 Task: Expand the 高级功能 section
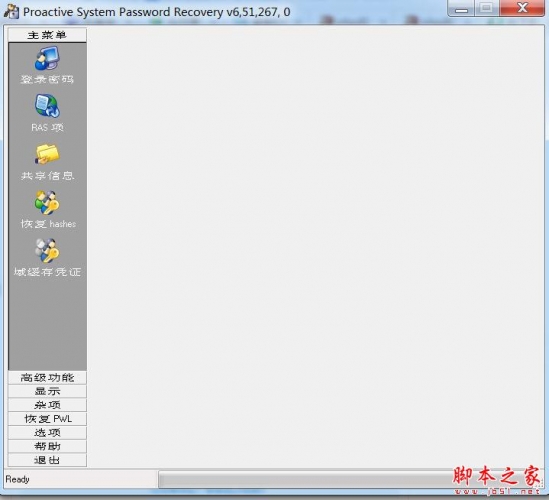tap(47, 378)
